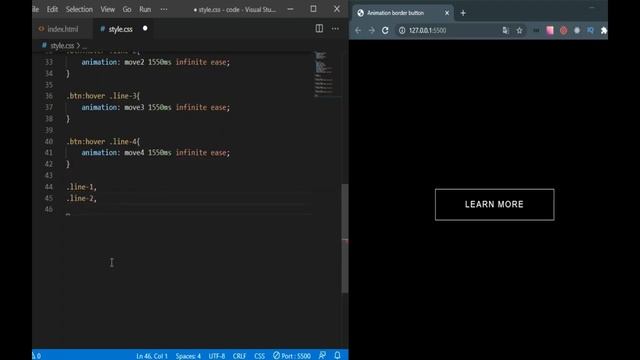Open warnings count in status bar
640x360 pixels.
36,356
